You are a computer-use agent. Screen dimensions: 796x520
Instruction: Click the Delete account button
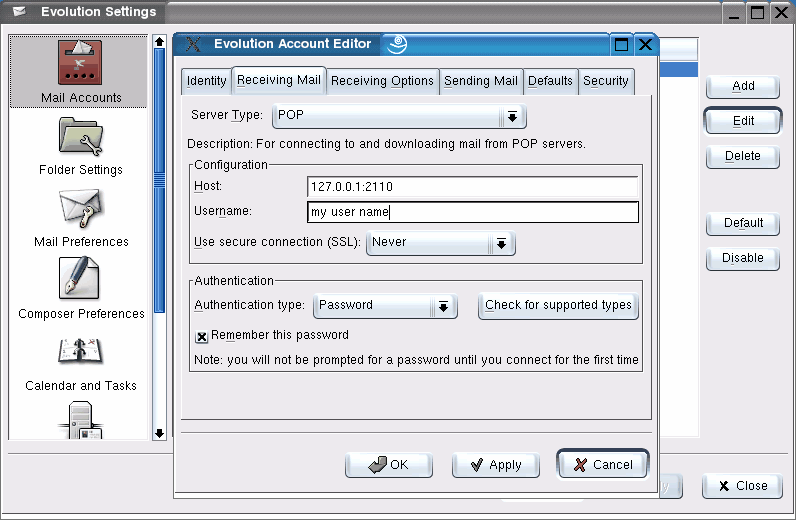click(x=743, y=156)
